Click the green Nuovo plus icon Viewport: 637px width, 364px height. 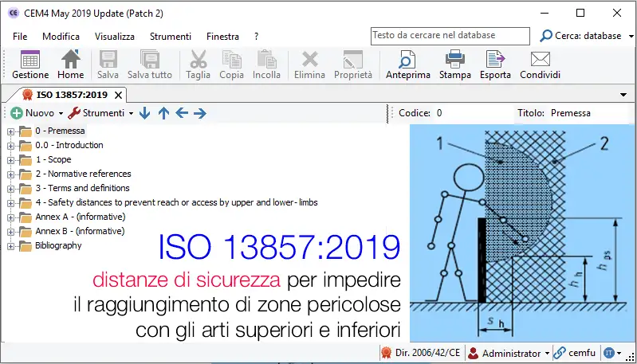(17, 113)
